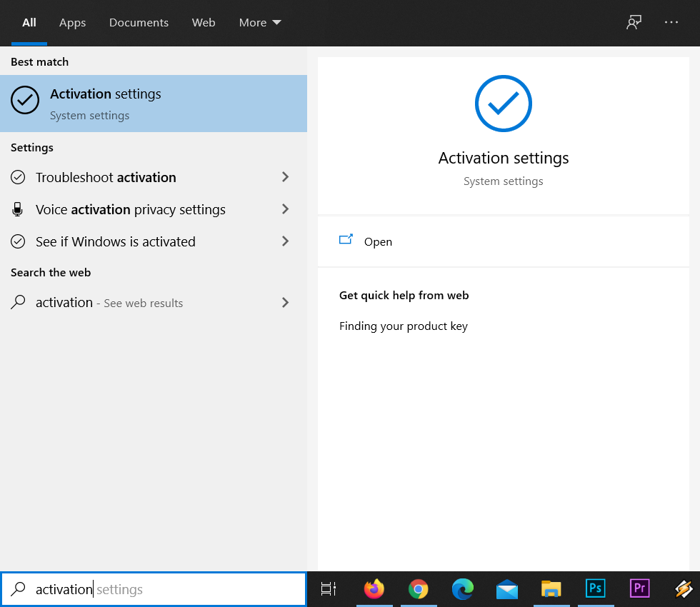Switch to the Web search tab
This screenshot has width=700, height=607.
[x=204, y=22]
